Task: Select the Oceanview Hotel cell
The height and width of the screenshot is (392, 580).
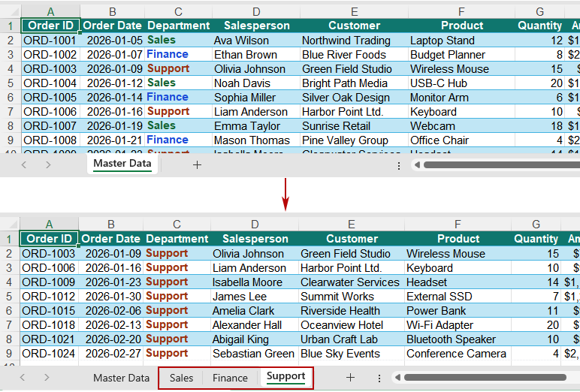Action: [x=352, y=325]
